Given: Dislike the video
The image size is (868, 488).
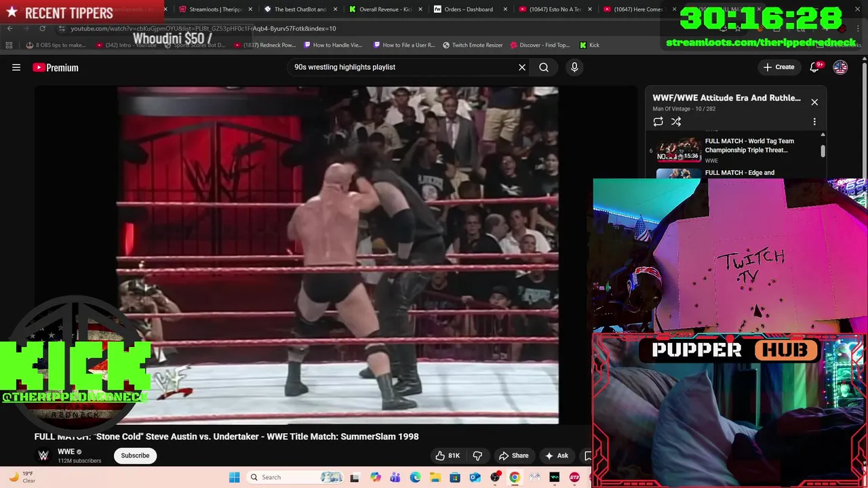Looking at the screenshot, I should click(x=477, y=455).
